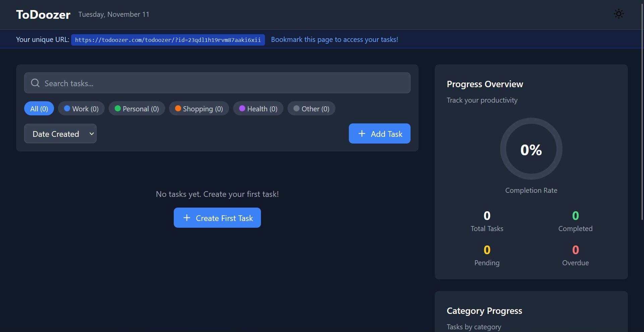Screen dimensions: 644x332
Task: Click the purple Health category dot
Action: click(242, 108)
